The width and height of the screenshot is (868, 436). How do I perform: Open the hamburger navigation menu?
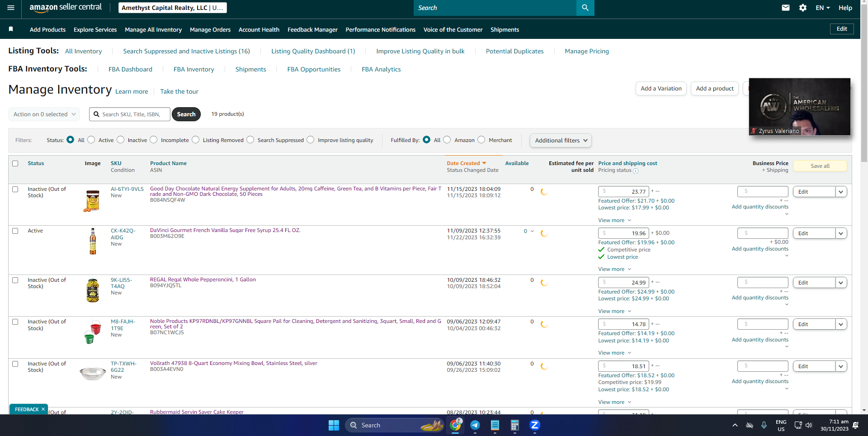click(11, 8)
